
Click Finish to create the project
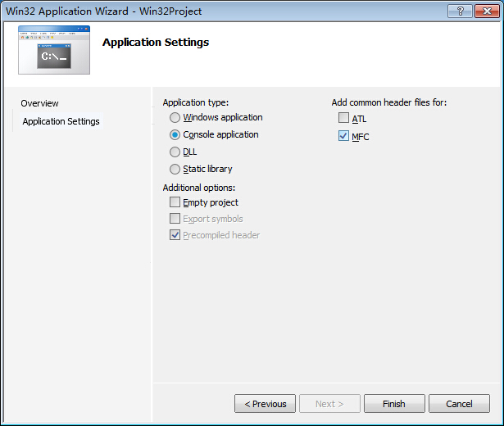(394, 404)
